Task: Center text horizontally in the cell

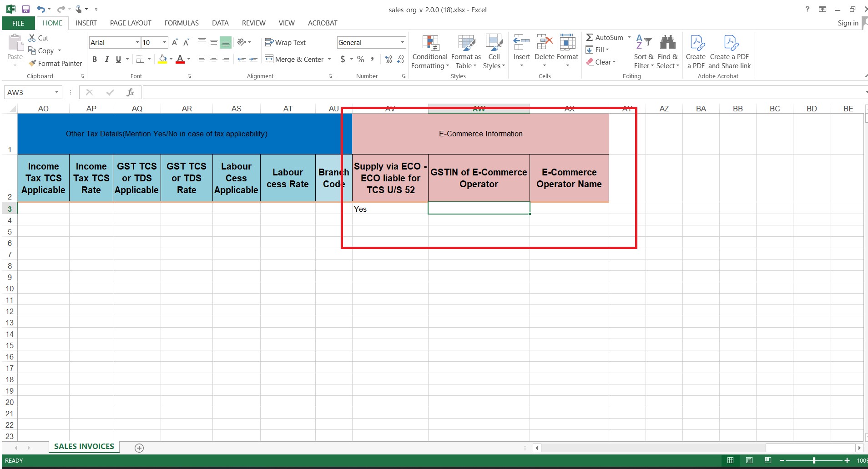Action: point(214,59)
